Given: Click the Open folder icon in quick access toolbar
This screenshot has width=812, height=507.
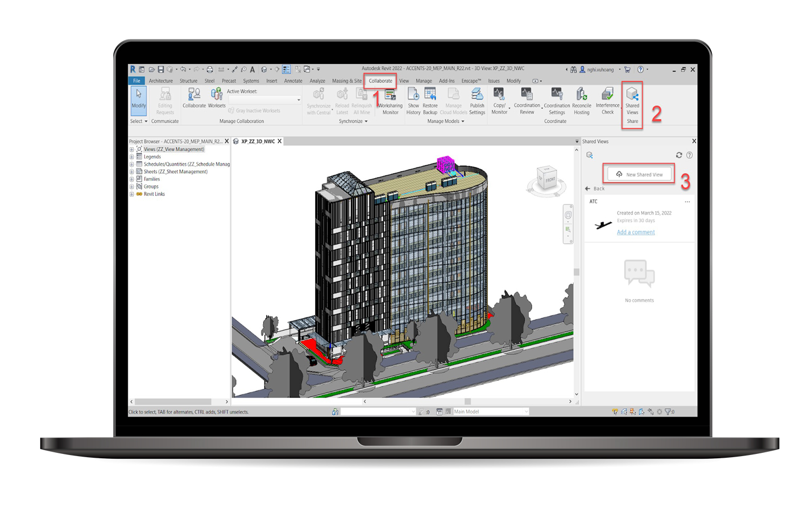Looking at the screenshot, I should [152, 69].
